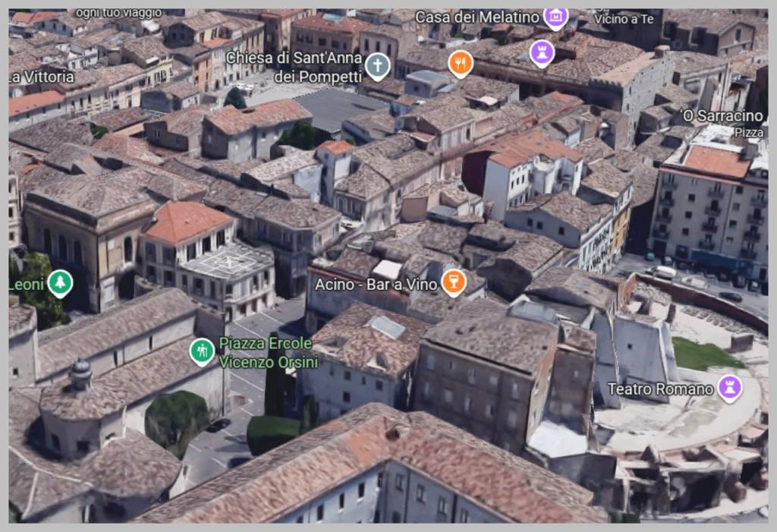The image size is (777, 532).
Task: Click the green tree park pin by Leoni
Action: (60, 284)
